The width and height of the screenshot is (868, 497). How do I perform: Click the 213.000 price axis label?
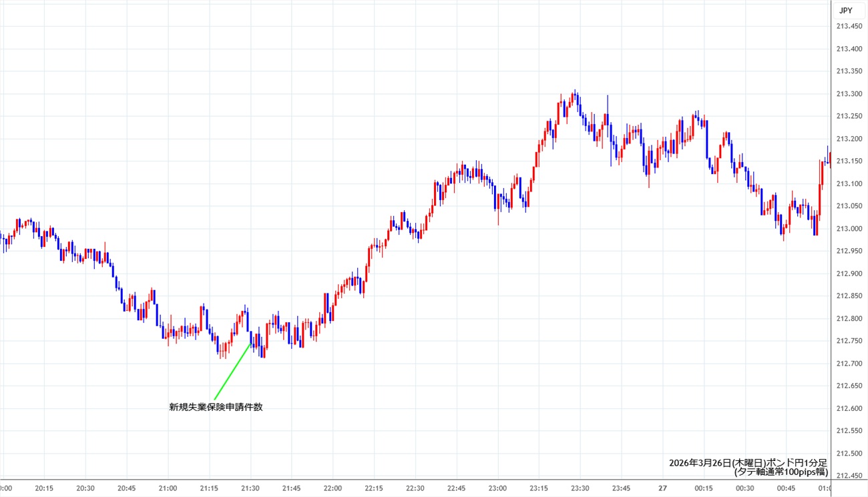click(848, 229)
